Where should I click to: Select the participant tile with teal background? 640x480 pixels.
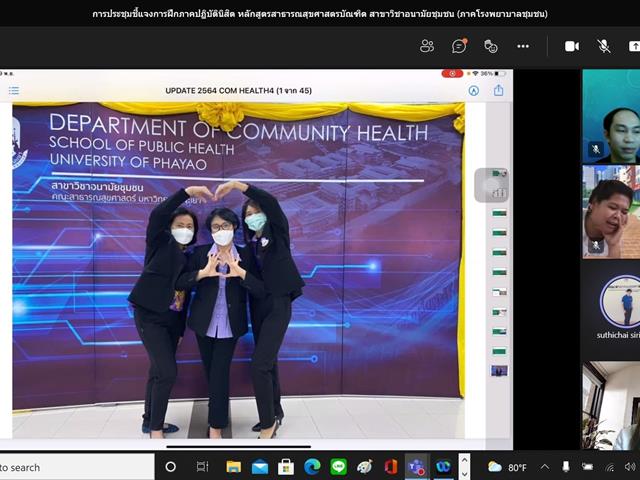pyautogui.click(x=611, y=116)
